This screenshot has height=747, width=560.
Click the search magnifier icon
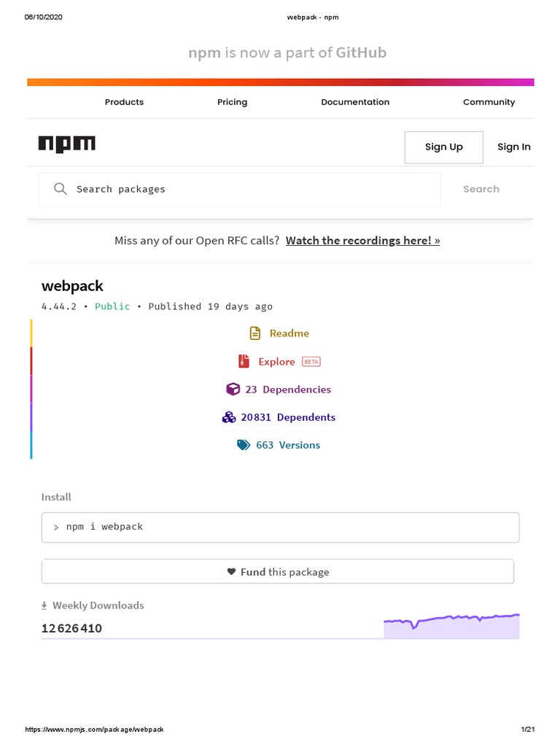[61, 189]
